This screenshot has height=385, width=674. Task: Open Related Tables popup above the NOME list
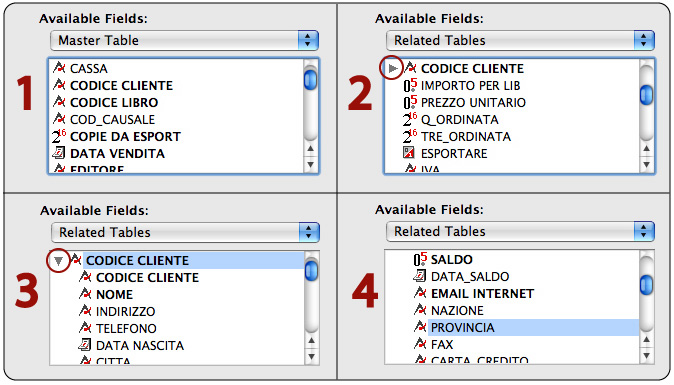coord(185,232)
